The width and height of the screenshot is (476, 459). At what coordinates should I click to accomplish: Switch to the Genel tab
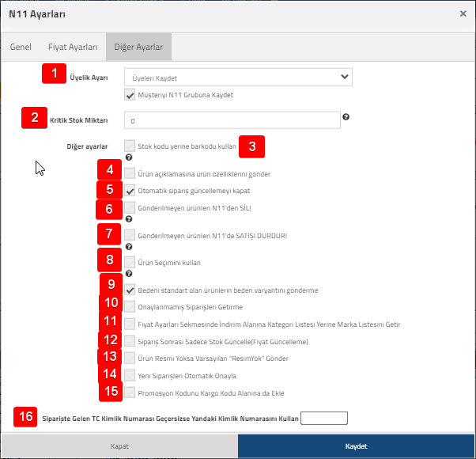click(x=21, y=47)
